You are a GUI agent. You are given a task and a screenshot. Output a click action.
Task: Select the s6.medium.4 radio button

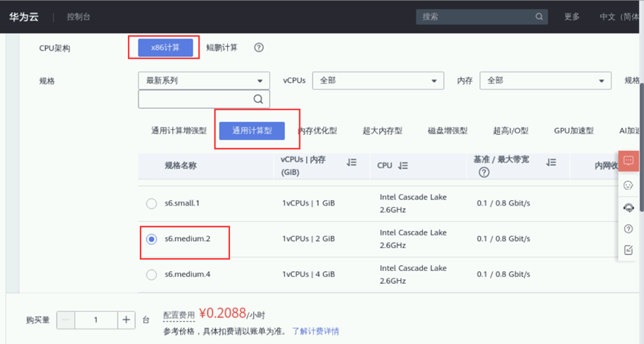152,275
